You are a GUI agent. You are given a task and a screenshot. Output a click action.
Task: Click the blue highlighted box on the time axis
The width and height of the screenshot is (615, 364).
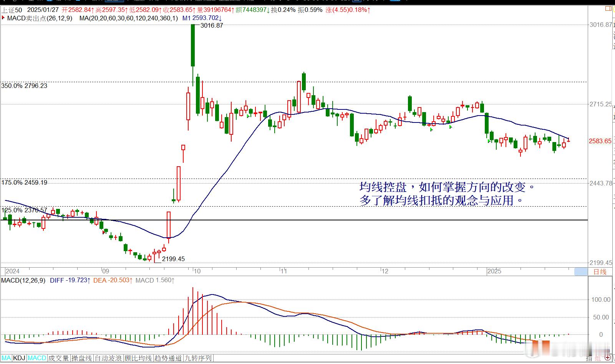(581, 271)
